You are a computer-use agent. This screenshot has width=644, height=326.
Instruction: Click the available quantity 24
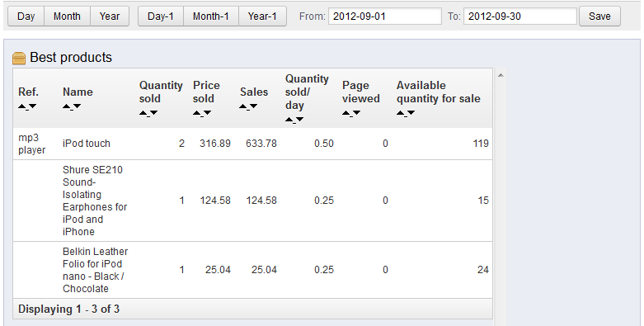click(x=482, y=270)
